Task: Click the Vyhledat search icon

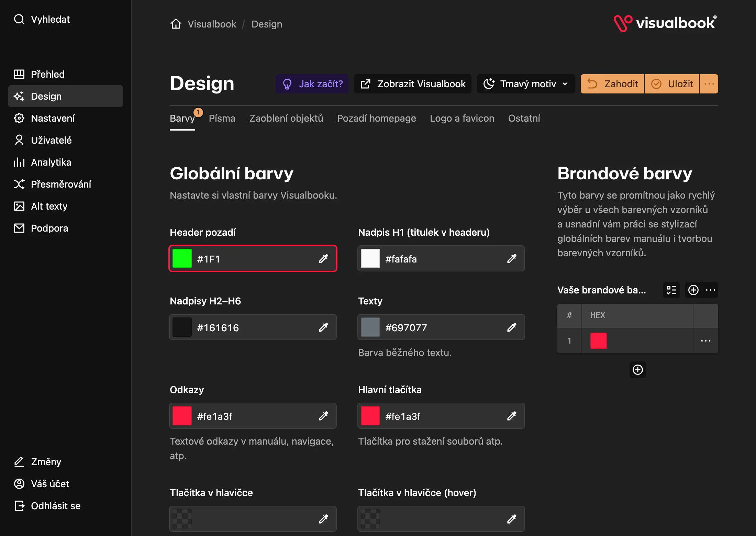Action: click(19, 19)
